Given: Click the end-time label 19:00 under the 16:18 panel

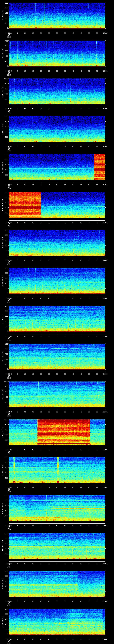Looking at the screenshot, I should pos(105,184).
